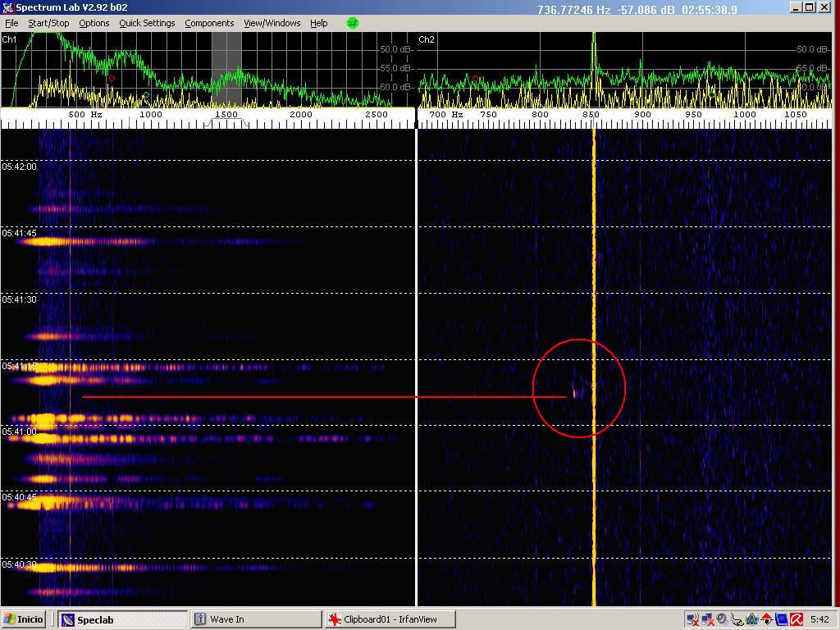Click the blue monitor tray icon
This screenshot has height=630, width=840.
click(x=781, y=619)
